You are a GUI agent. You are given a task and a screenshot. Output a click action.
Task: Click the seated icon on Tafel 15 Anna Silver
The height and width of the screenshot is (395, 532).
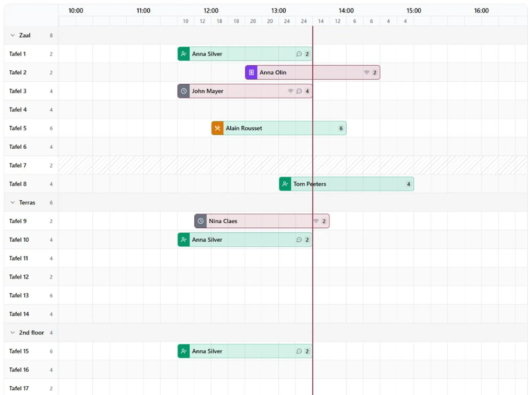click(x=184, y=351)
